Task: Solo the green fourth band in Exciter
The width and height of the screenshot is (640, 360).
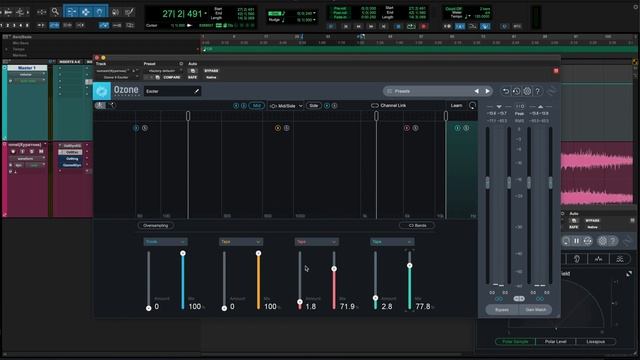Action: pos(466,128)
